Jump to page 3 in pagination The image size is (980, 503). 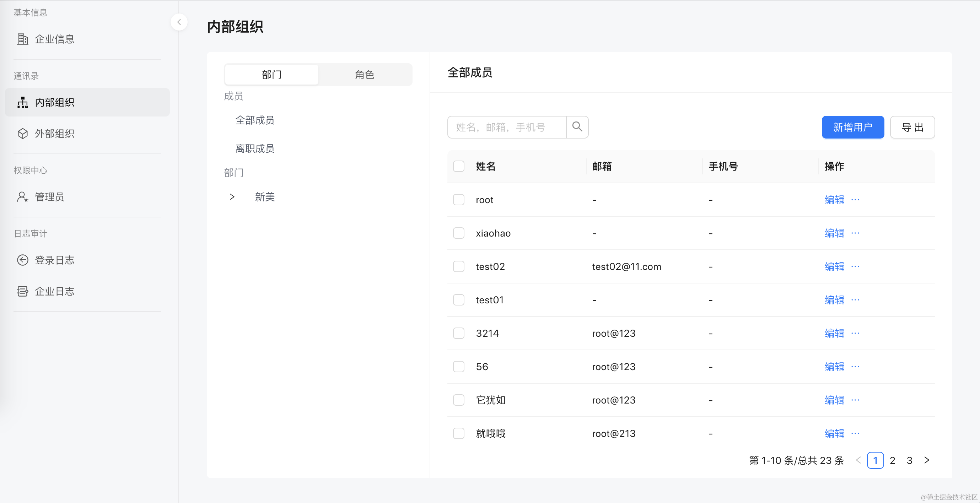[909, 460]
